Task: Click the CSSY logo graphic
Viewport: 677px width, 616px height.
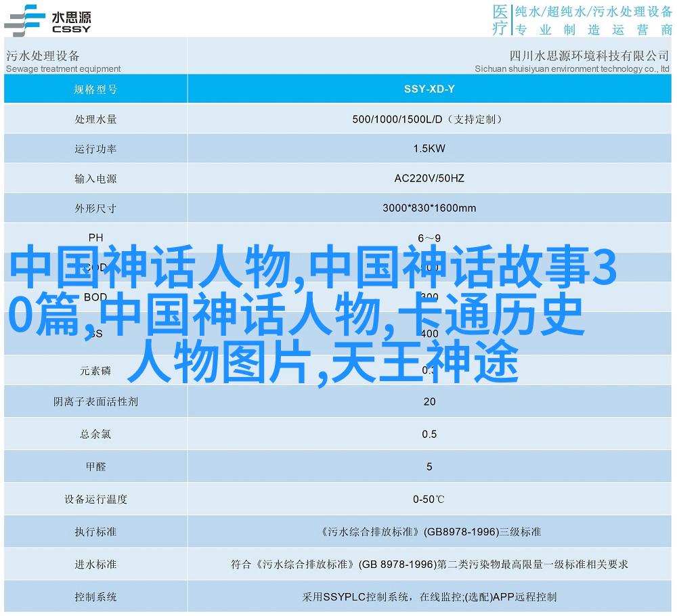Action: [24, 20]
